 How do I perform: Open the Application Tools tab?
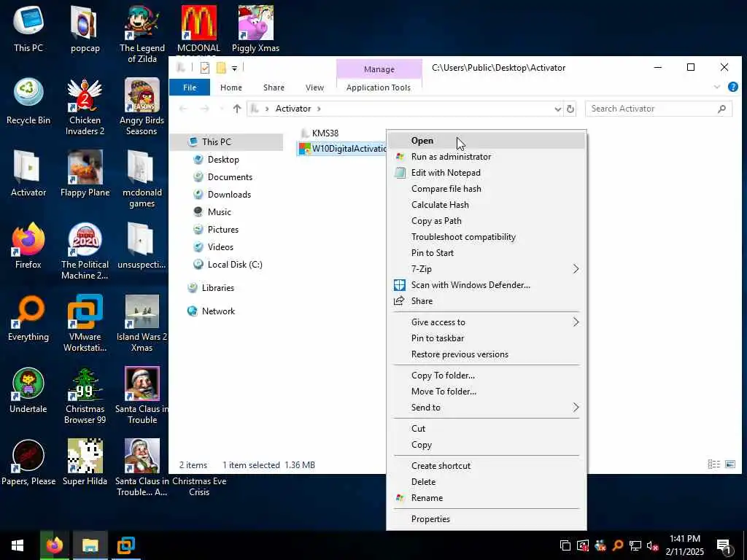(379, 87)
